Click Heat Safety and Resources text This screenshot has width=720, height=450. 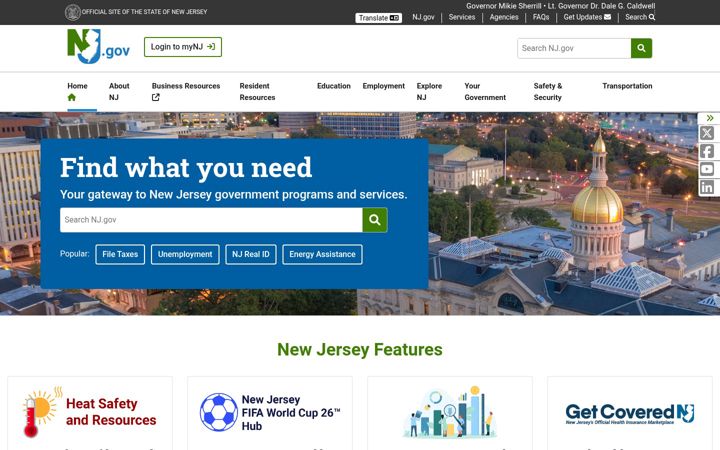111,412
